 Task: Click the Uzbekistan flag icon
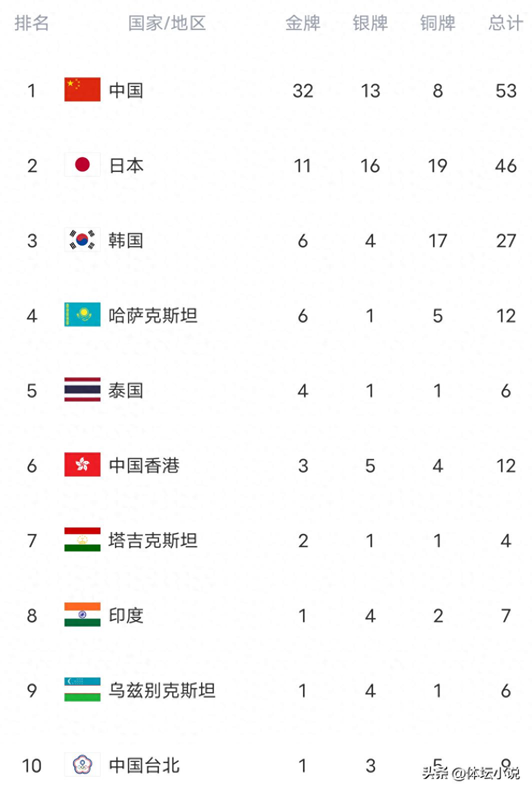[x=82, y=689]
